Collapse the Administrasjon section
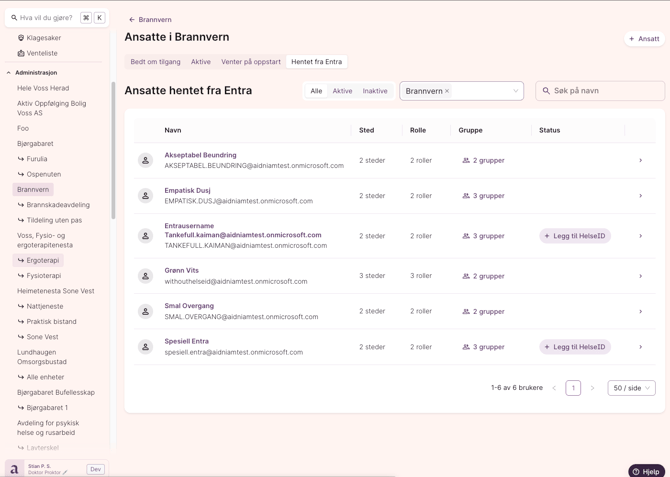Screen dimensions: 670x477 tap(9, 73)
